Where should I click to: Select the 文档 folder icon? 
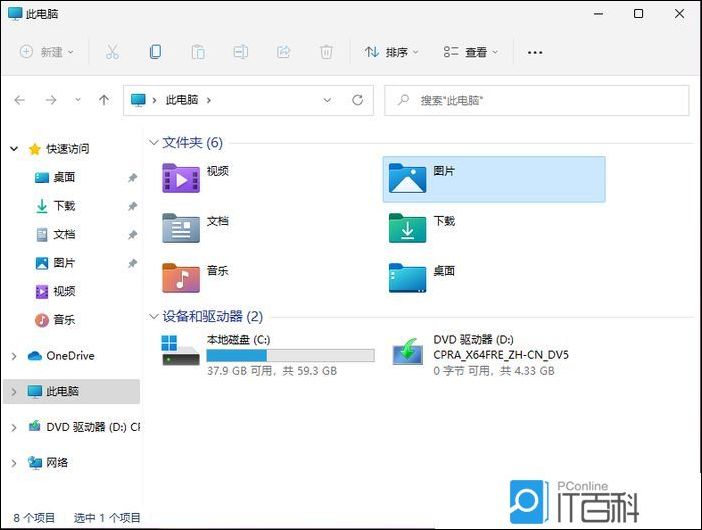coord(181,228)
